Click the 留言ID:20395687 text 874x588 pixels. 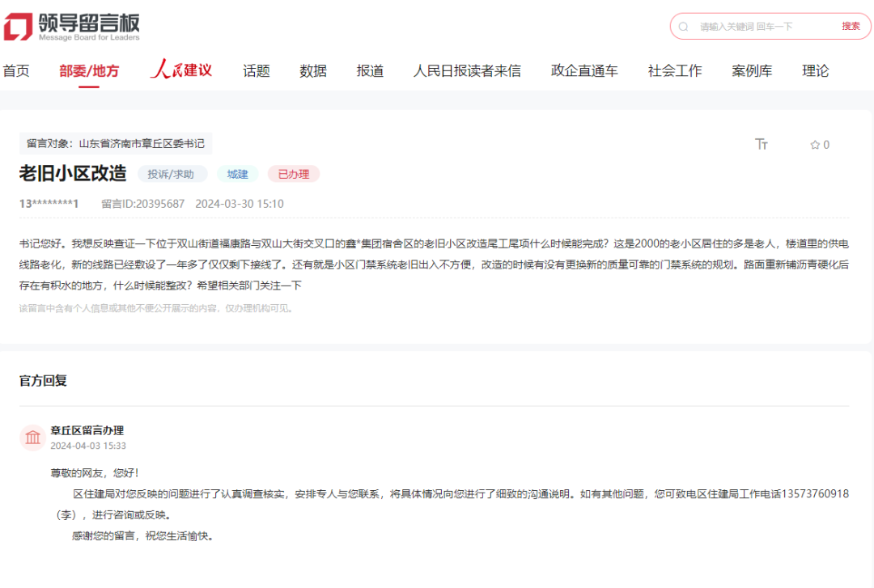[142, 204]
